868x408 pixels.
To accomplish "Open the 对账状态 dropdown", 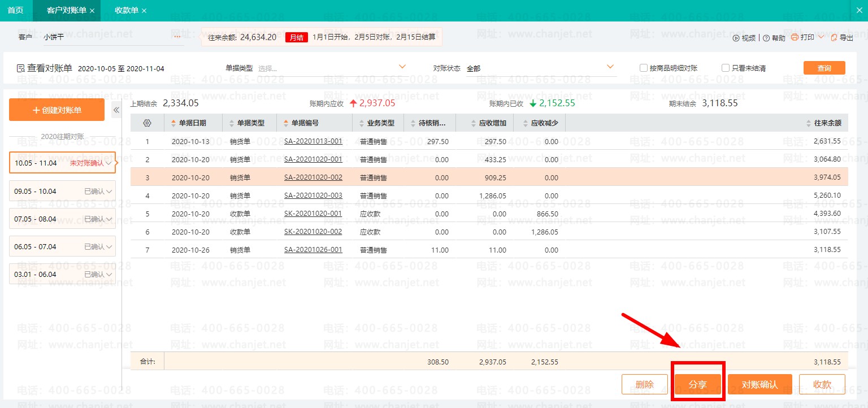I will pos(610,67).
